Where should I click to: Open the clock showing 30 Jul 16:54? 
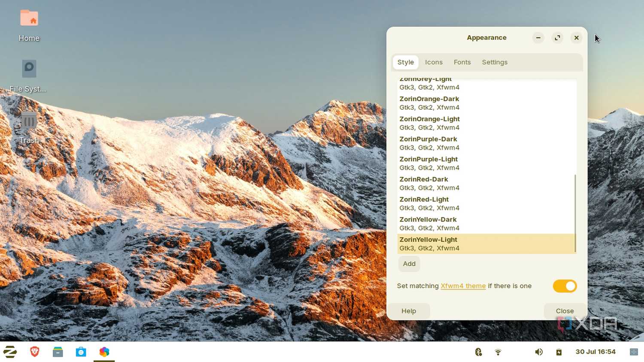pos(595,352)
